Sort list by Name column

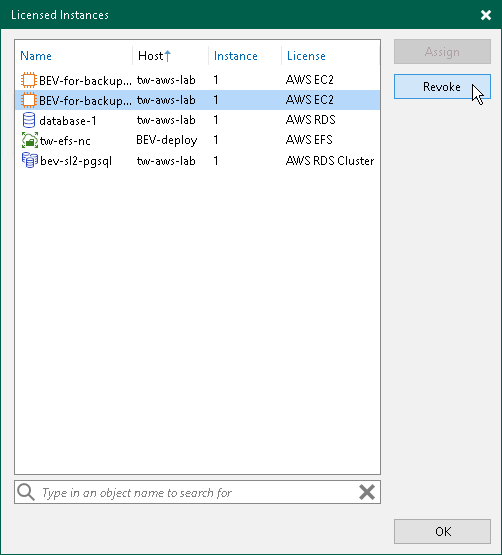point(36,56)
